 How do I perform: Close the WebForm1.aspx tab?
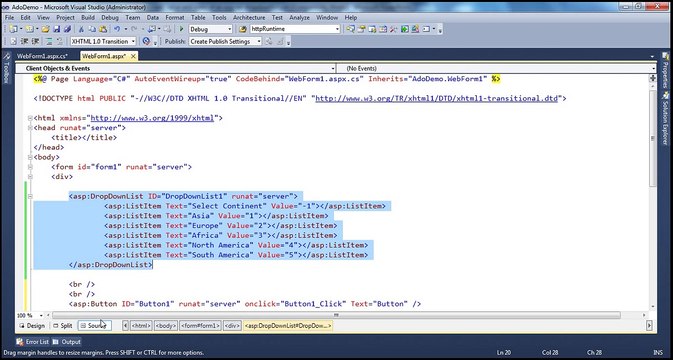(133, 56)
